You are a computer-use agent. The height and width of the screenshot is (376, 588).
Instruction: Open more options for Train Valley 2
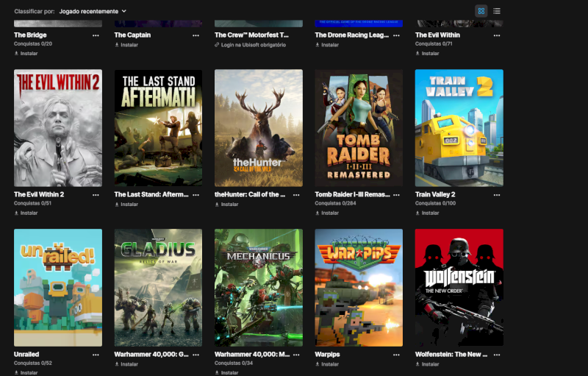point(497,195)
